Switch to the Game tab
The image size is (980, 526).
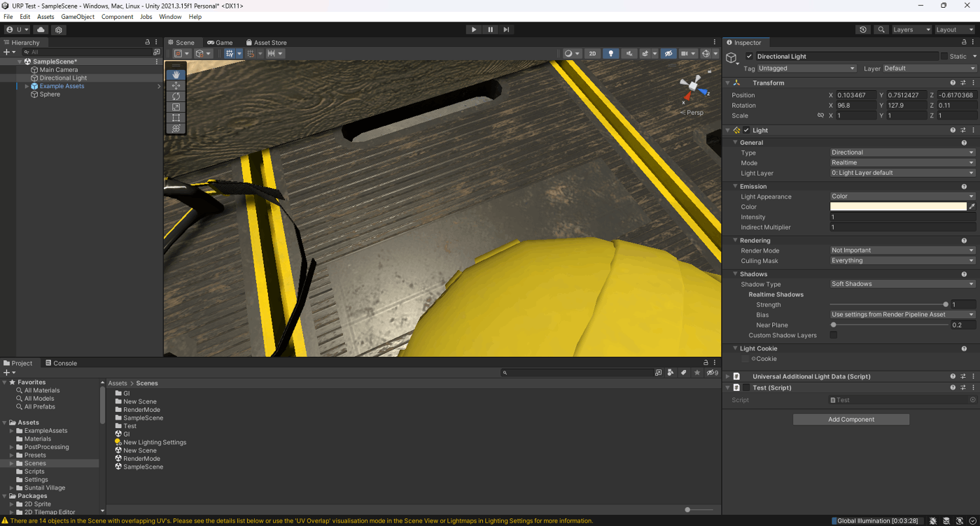click(220, 43)
